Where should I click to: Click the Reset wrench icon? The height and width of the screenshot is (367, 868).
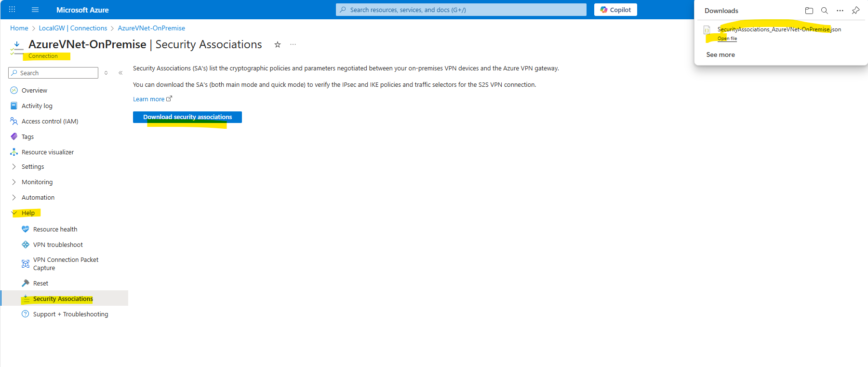26,283
